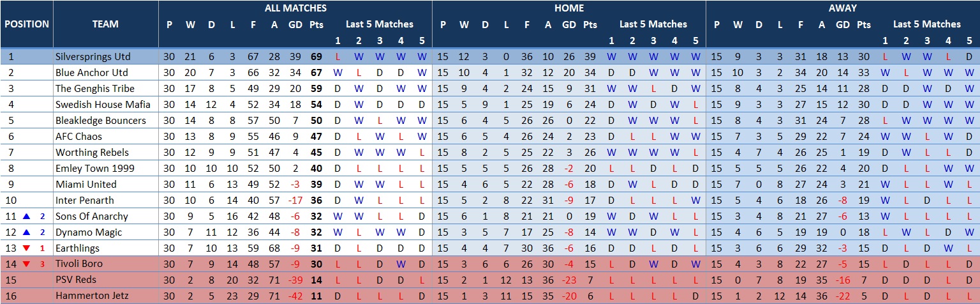The width and height of the screenshot is (980, 304).
Task: Select the Silversprings Utd team name
Action: click(x=93, y=56)
